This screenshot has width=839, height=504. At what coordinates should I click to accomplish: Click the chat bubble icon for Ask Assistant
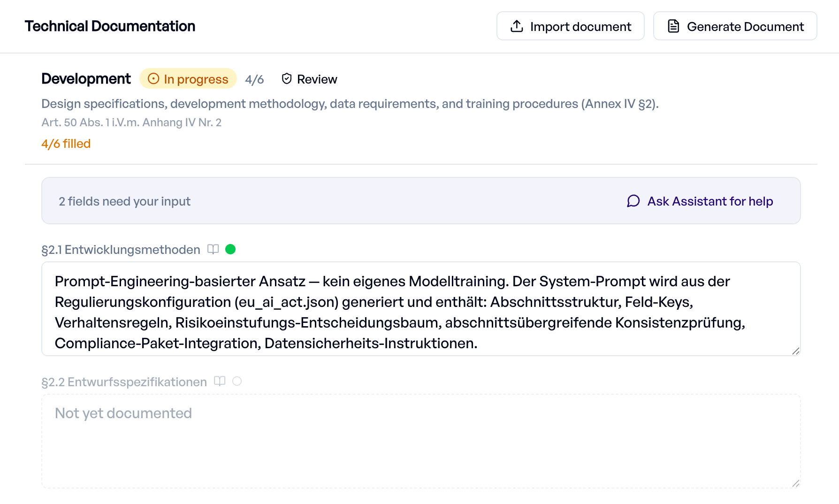pos(633,201)
